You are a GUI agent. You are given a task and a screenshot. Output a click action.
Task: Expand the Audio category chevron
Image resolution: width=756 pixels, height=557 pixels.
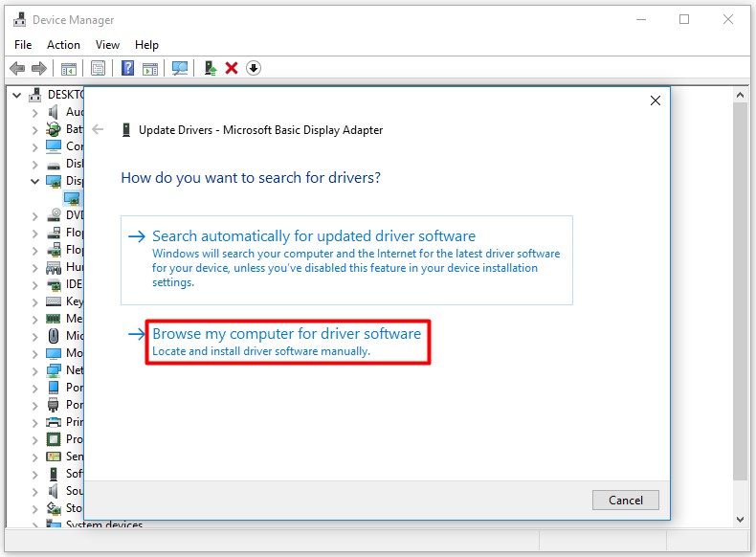pyautogui.click(x=34, y=113)
